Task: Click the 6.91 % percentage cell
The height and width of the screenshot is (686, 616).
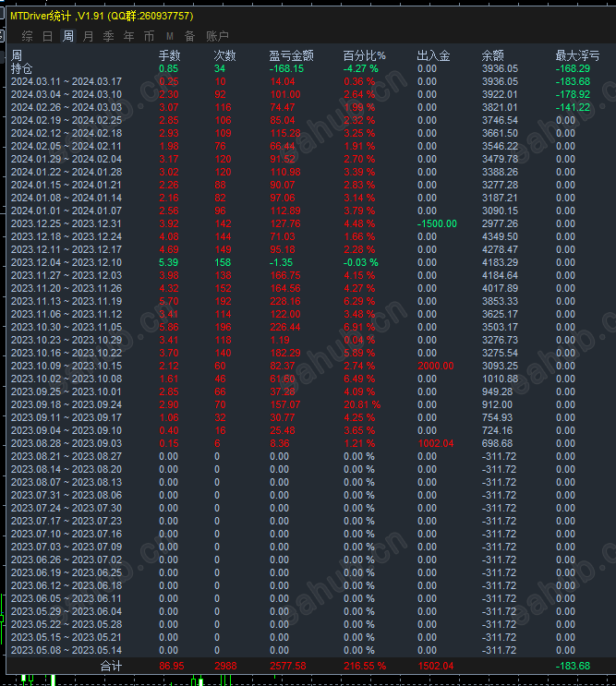Action: point(359,327)
